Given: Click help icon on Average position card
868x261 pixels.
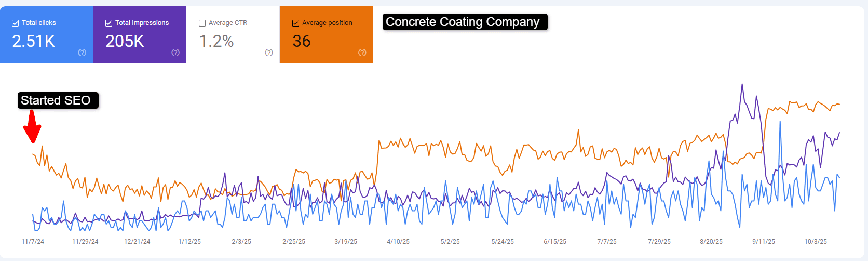Looking at the screenshot, I should [x=362, y=53].
